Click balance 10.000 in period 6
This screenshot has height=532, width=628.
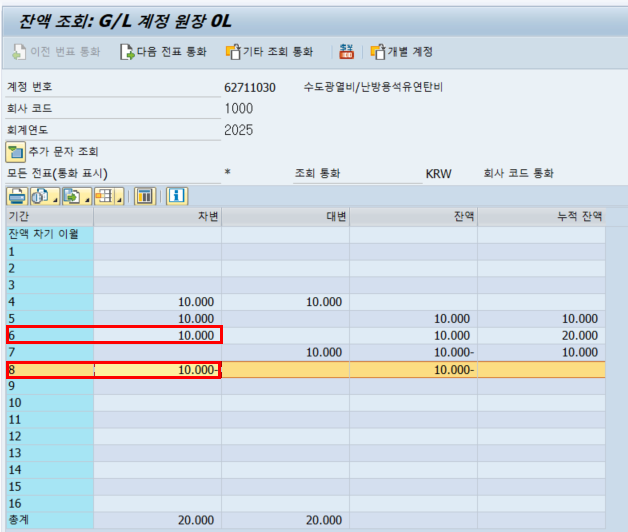pos(452,335)
